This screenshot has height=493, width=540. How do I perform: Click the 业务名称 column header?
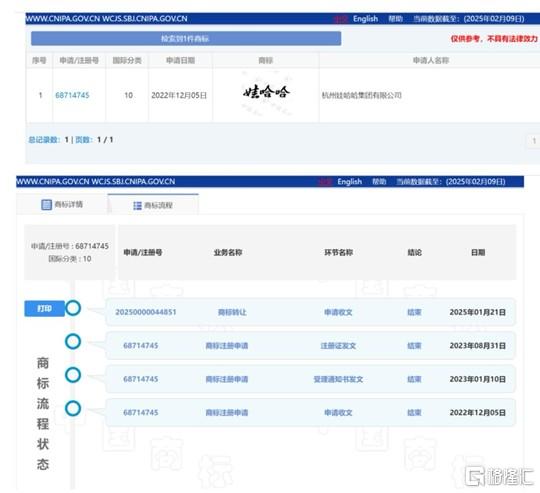tap(228, 252)
